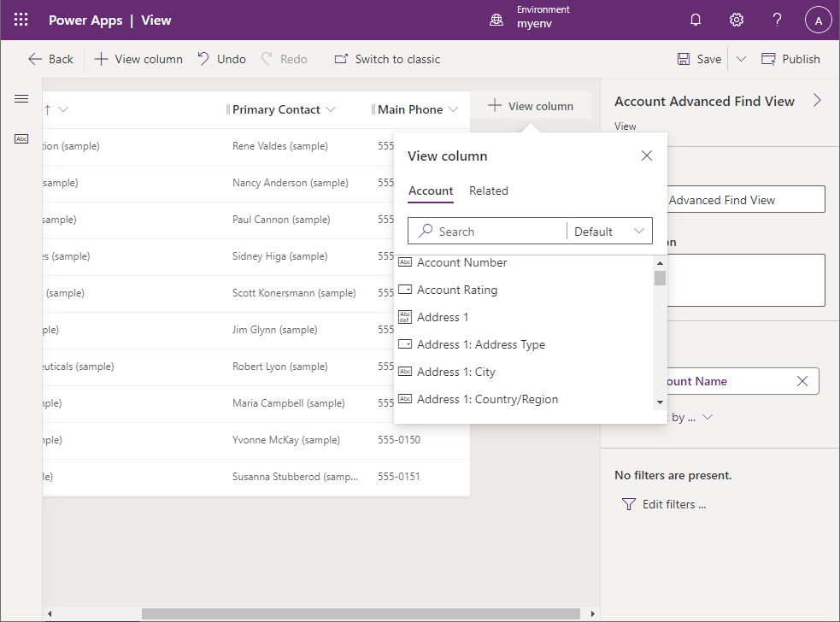Click Robert Lyon (sample) cell

click(280, 367)
